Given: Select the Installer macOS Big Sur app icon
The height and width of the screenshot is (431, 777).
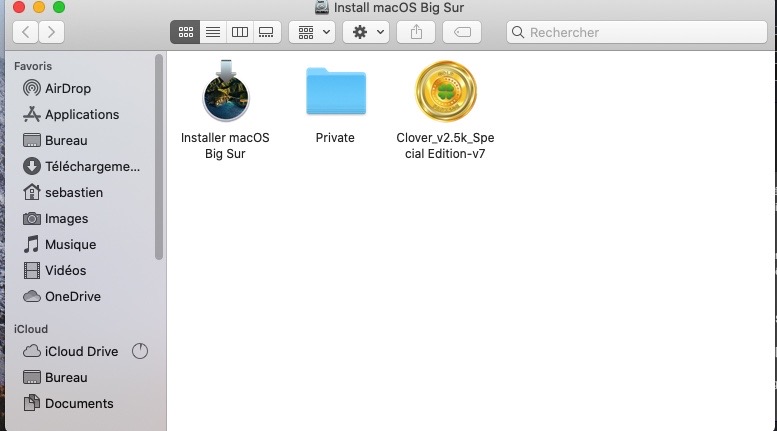Looking at the screenshot, I should 225,91.
